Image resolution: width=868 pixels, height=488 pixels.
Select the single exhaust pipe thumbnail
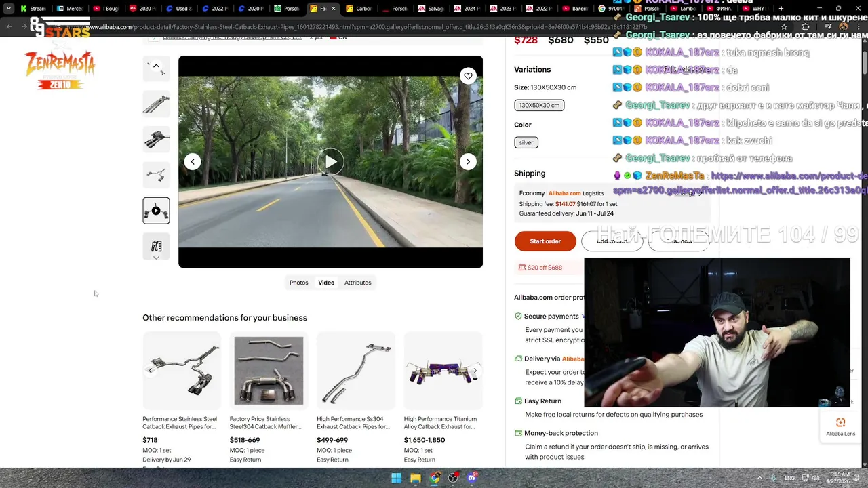[x=156, y=104]
